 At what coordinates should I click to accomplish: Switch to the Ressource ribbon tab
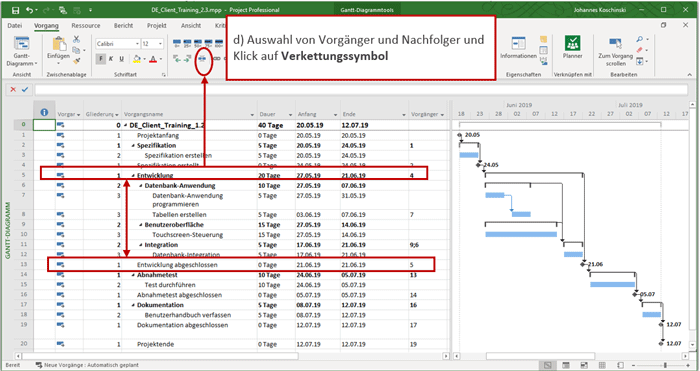86,25
